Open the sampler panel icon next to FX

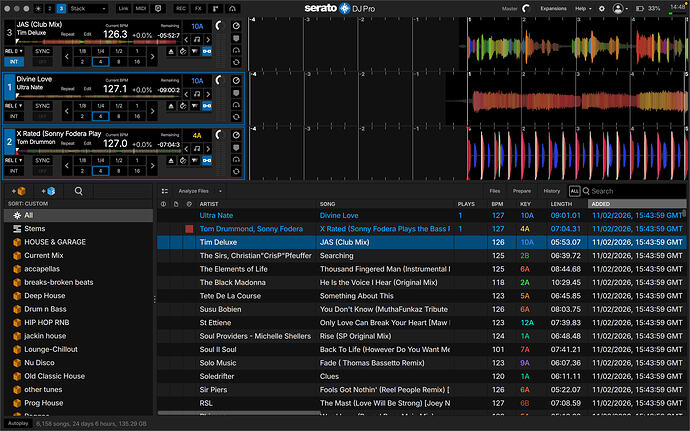tap(215, 8)
